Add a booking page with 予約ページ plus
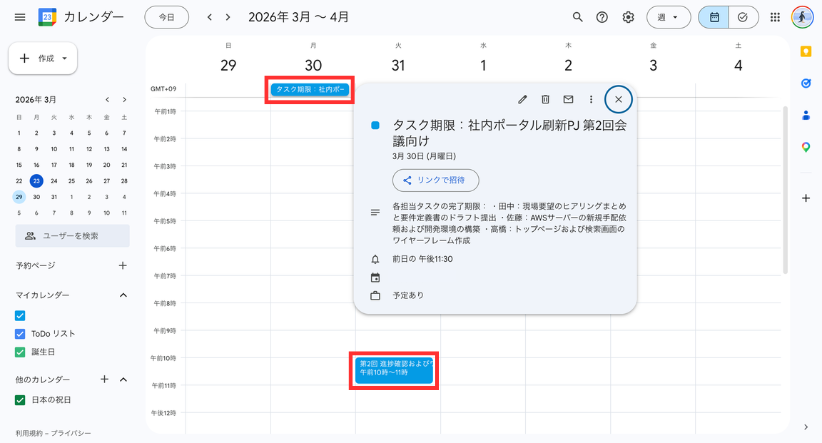This screenshot has height=443, width=822. coord(123,265)
